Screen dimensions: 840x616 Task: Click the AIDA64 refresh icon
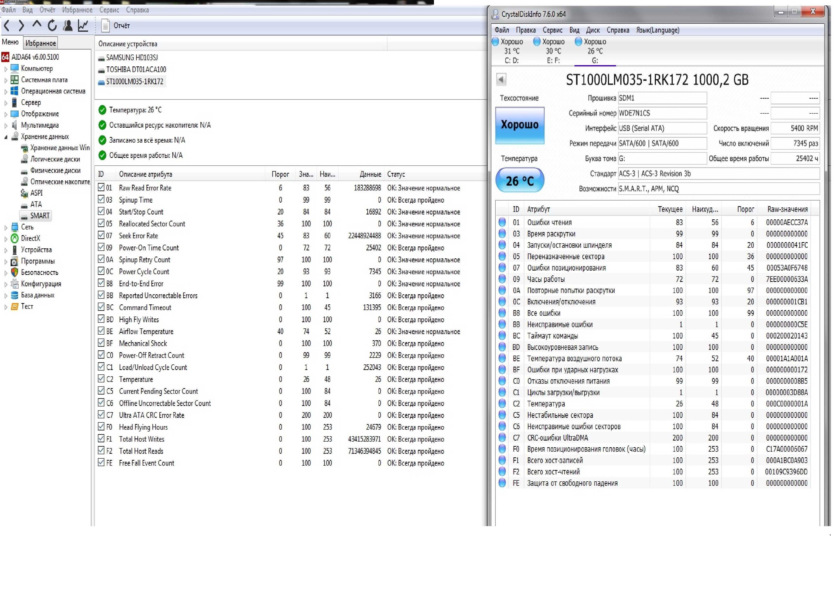tap(52, 25)
